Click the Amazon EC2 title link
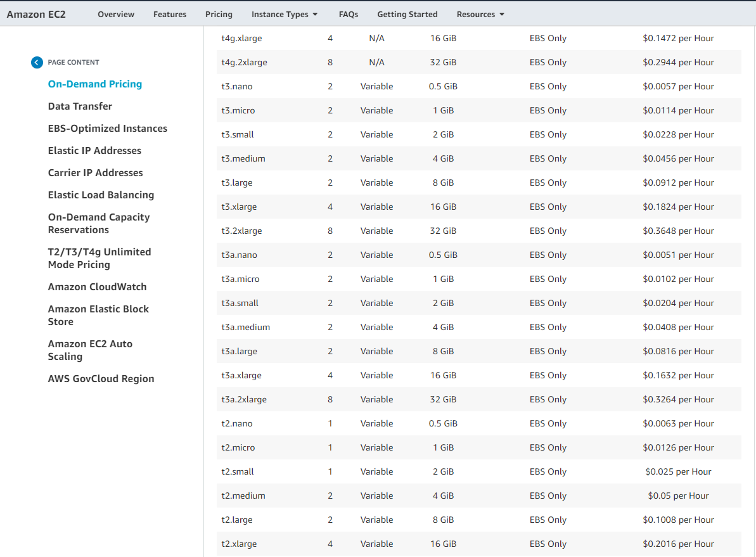Viewport: 756px width, 557px height. [36, 15]
